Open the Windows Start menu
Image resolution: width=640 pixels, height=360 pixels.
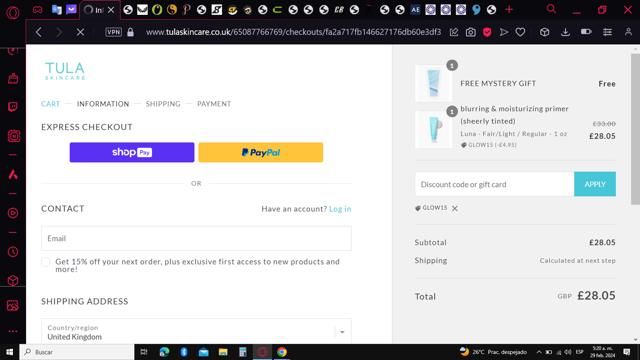9,352
